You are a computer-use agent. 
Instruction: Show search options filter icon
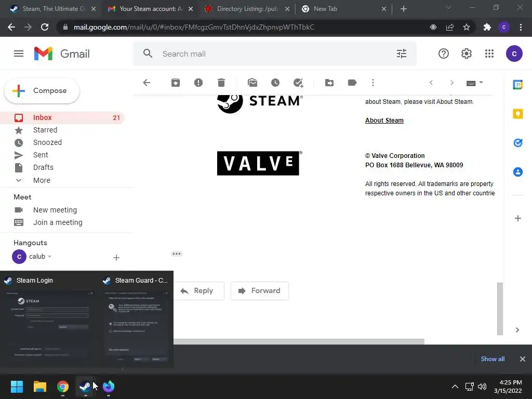click(402, 54)
